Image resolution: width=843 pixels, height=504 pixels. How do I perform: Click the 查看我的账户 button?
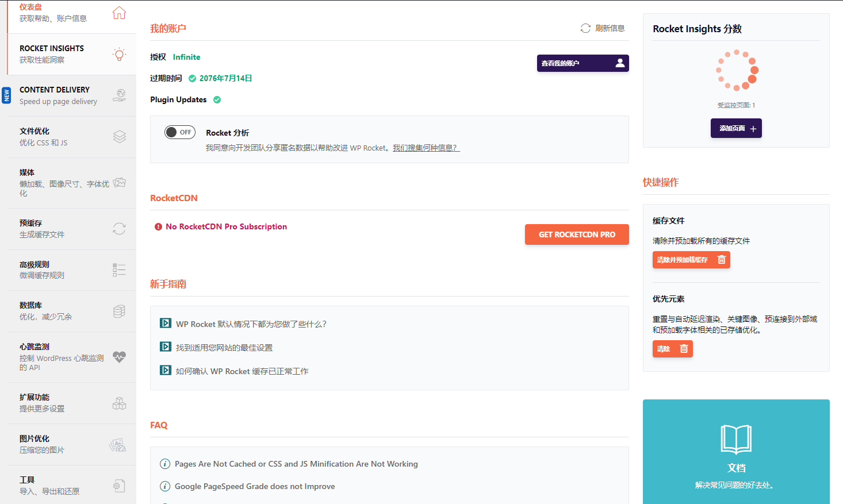(x=583, y=63)
